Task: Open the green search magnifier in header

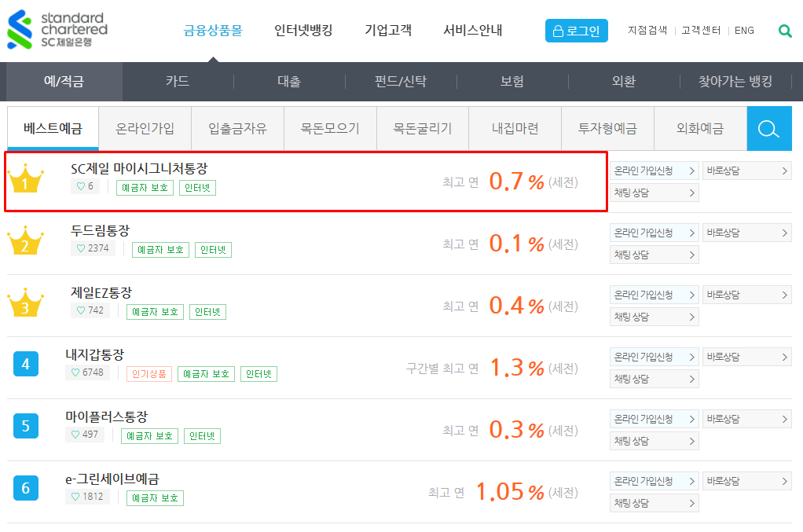Action: [785, 31]
